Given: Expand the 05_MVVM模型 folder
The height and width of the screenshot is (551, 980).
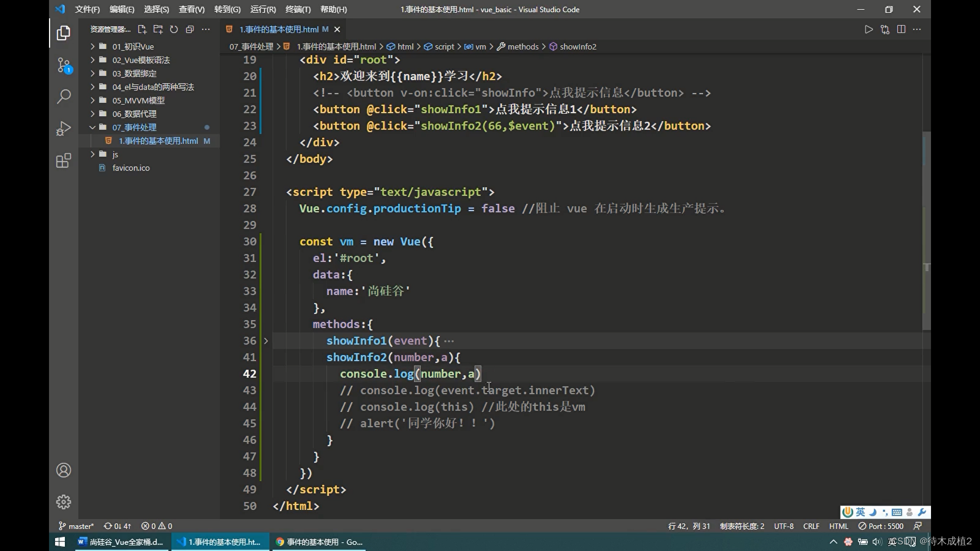Looking at the screenshot, I should tap(149, 101).
